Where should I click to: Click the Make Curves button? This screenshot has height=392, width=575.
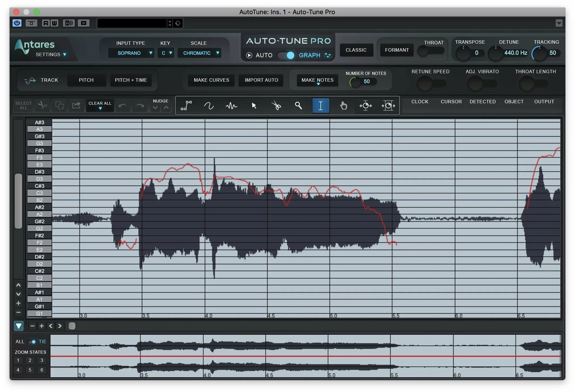[212, 80]
